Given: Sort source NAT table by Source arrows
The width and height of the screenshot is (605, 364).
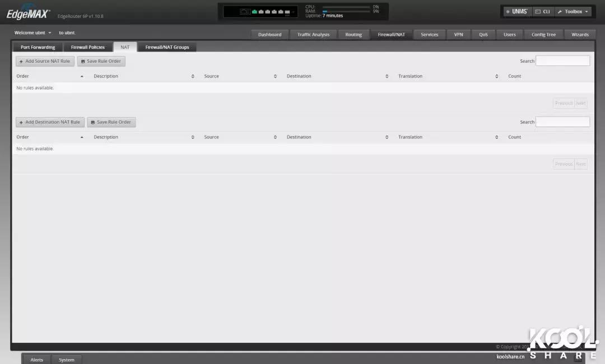Looking at the screenshot, I should (x=275, y=76).
